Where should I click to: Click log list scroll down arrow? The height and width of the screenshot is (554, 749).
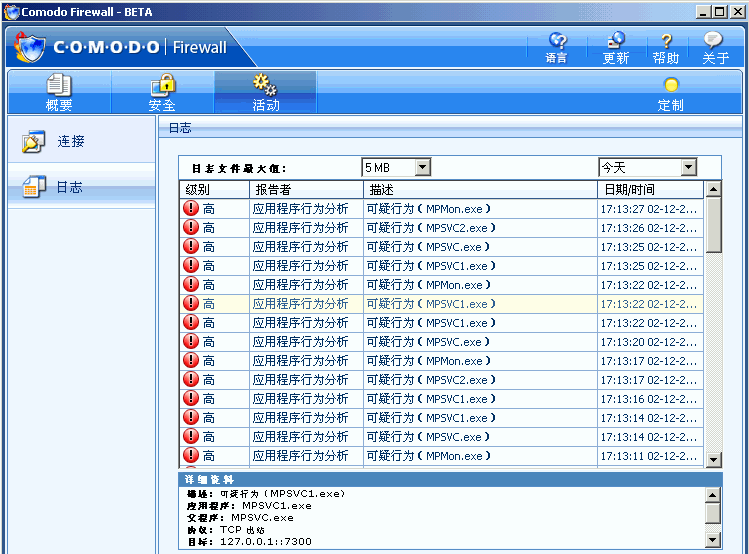coord(713,460)
